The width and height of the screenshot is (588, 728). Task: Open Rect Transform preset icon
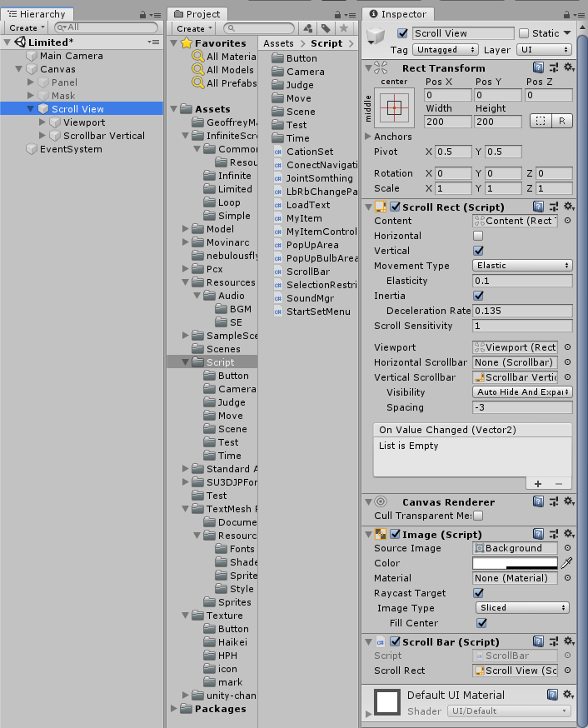(x=554, y=67)
